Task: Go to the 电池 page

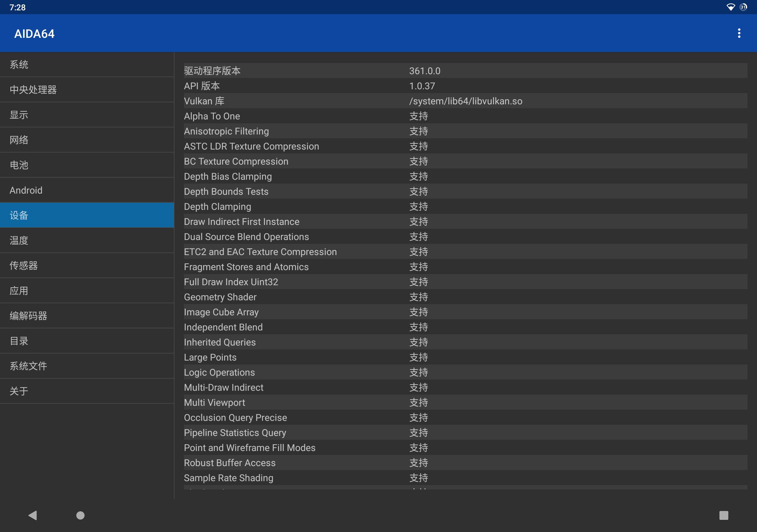Action: tap(87, 165)
